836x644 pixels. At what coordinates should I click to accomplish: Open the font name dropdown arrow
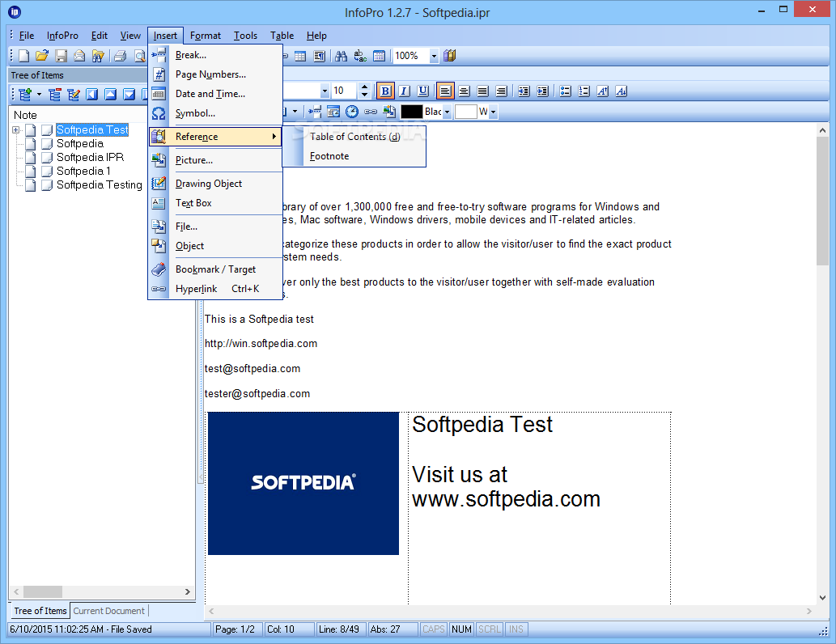(325, 91)
